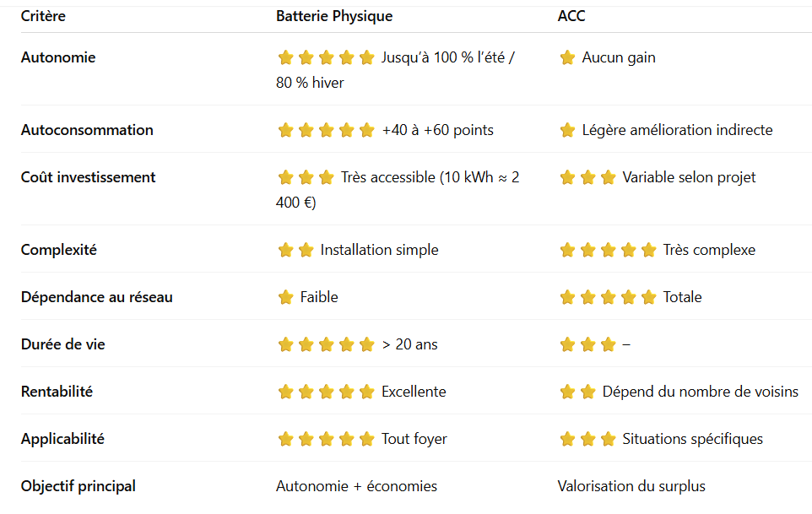812x514 pixels.
Task: Click the star before "Légère amélioration indirecte"
Action: pyautogui.click(x=567, y=130)
